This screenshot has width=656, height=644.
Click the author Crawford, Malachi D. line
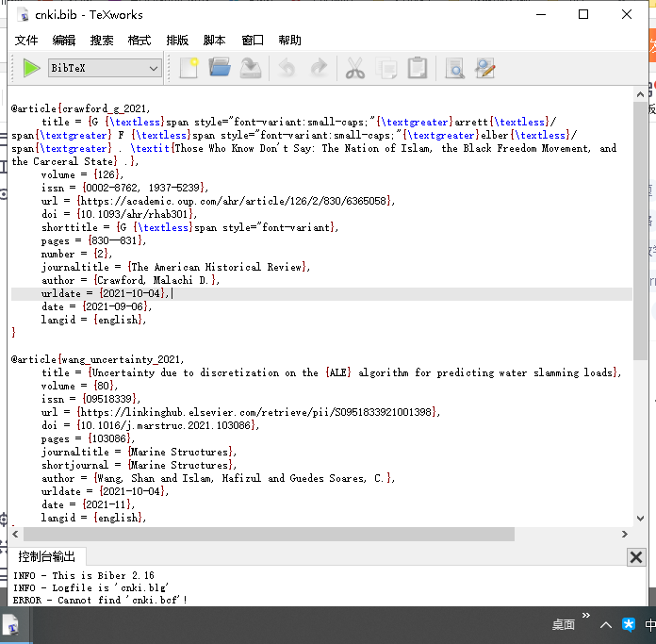[x=130, y=280]
